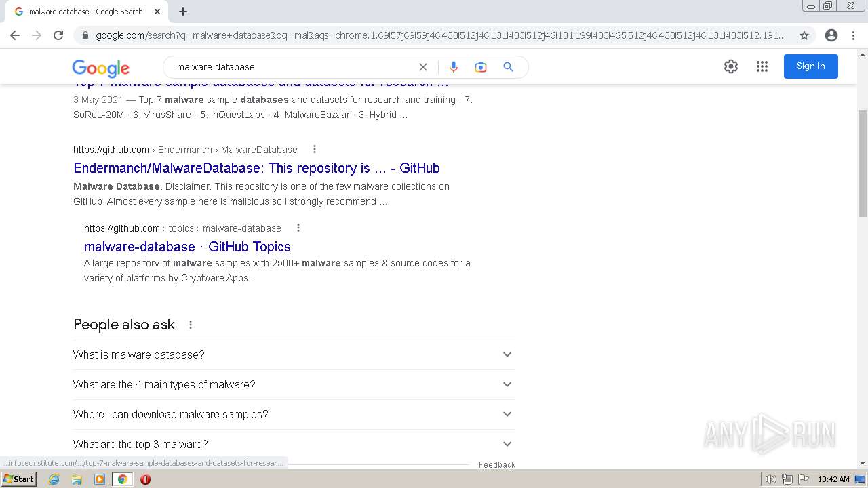
Task: Submit search with magnifier icon
Action: (x=508, y=67)
